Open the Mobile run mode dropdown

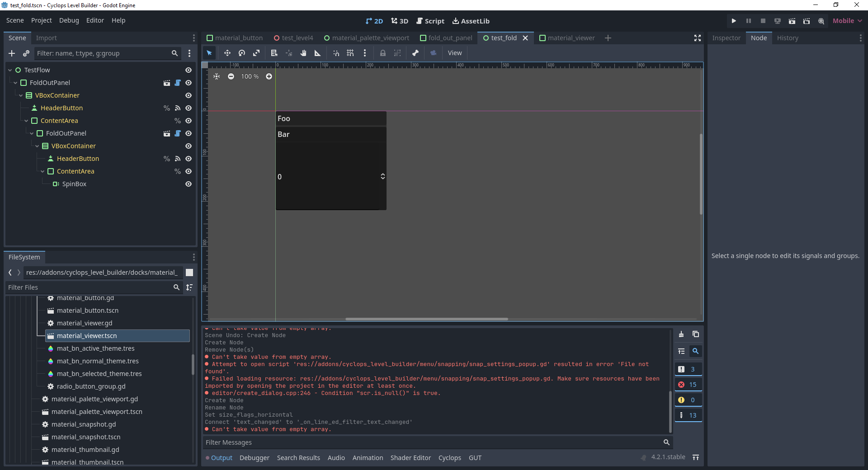847,21
